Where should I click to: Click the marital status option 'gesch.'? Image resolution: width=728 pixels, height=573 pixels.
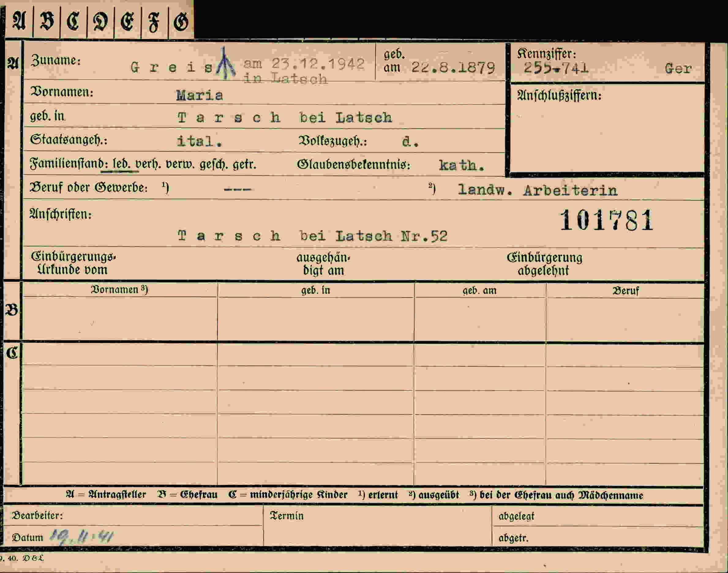pyautogui.click(x=214, y=165)
